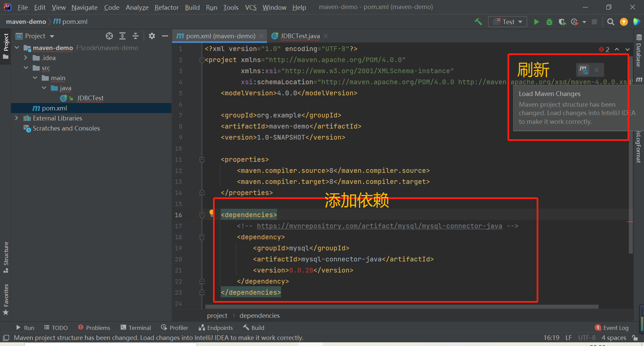Click the Select Opened File target icon

[x=109, y=36]
